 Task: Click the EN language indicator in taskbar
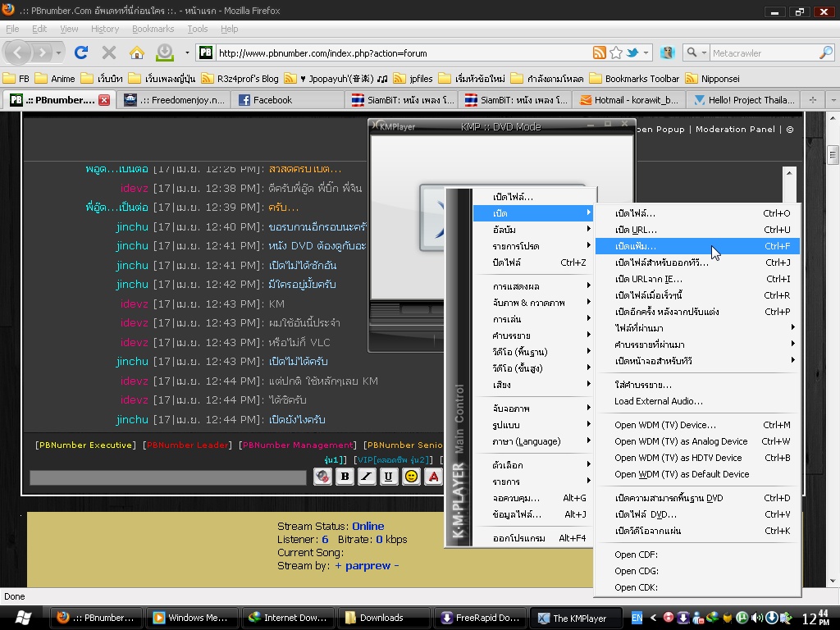(637, 618)
